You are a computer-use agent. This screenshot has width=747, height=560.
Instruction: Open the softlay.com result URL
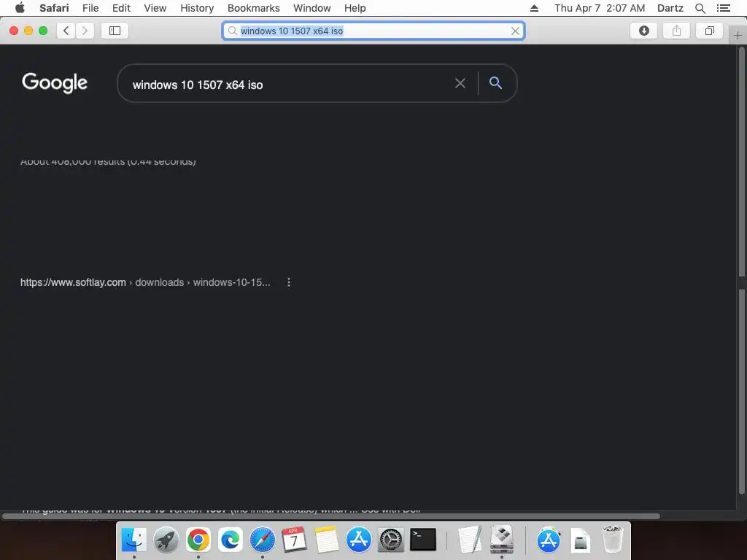145,282
